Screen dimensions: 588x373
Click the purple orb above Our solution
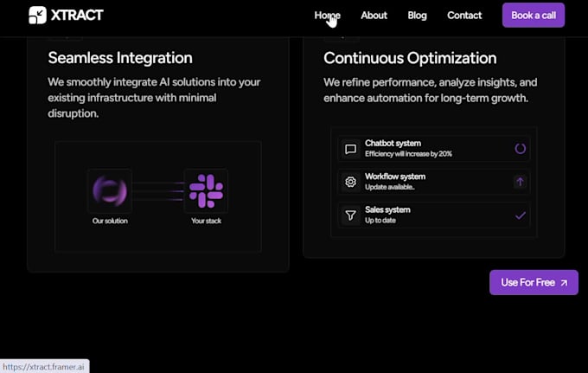click(110, 191)
